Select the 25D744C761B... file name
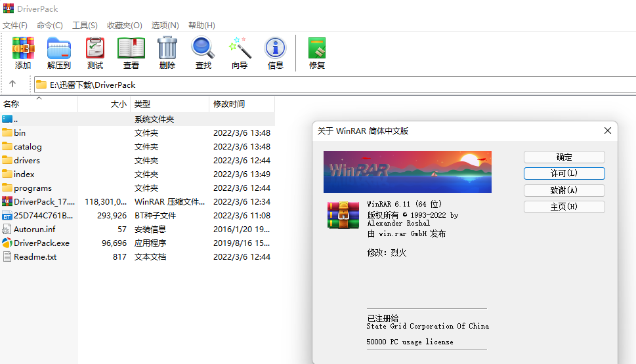The height and width of the screenshot is (364, 636). (x=43, y=216)
